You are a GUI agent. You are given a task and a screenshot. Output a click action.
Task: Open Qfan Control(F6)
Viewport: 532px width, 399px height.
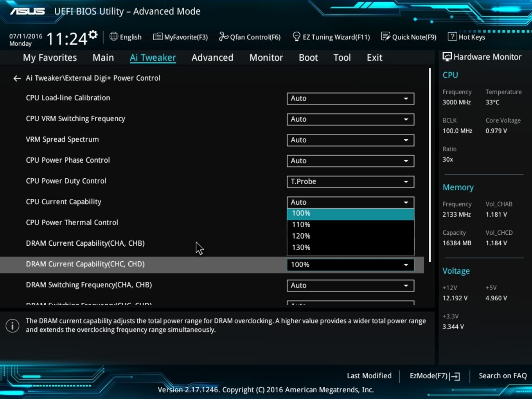pos(250,37)
